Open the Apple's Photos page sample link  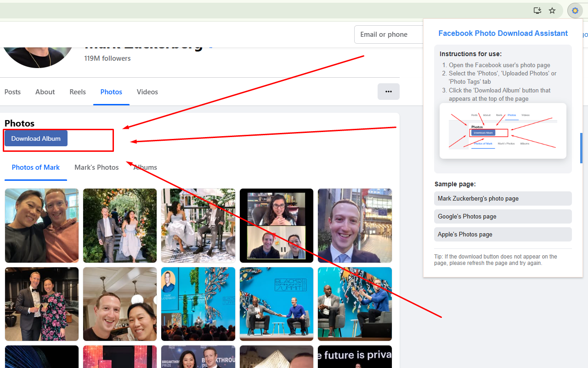click(x=503, y=234)
